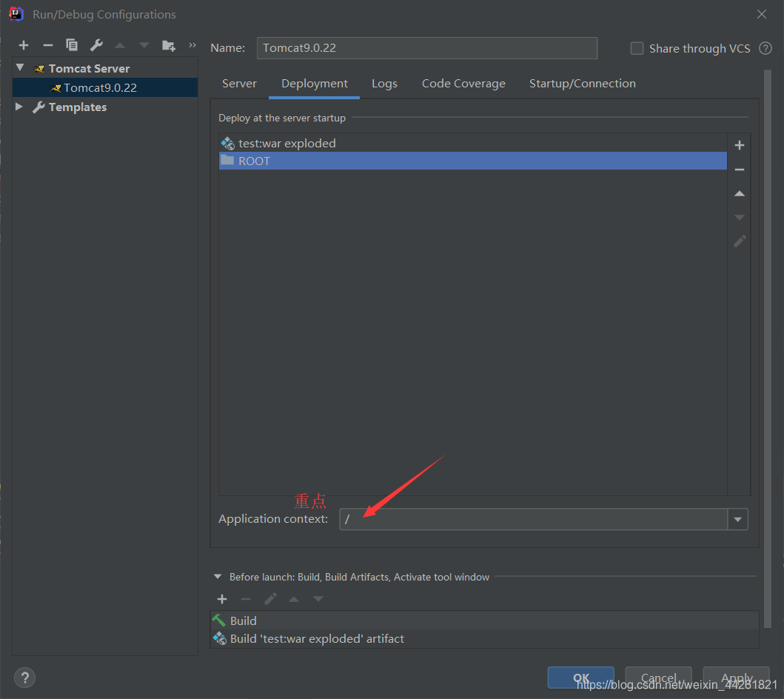Viewport: 784px width, 699px height.
Task: Edit the deployment artifact with the pencil icon
Action: click(x=740, y=241)
